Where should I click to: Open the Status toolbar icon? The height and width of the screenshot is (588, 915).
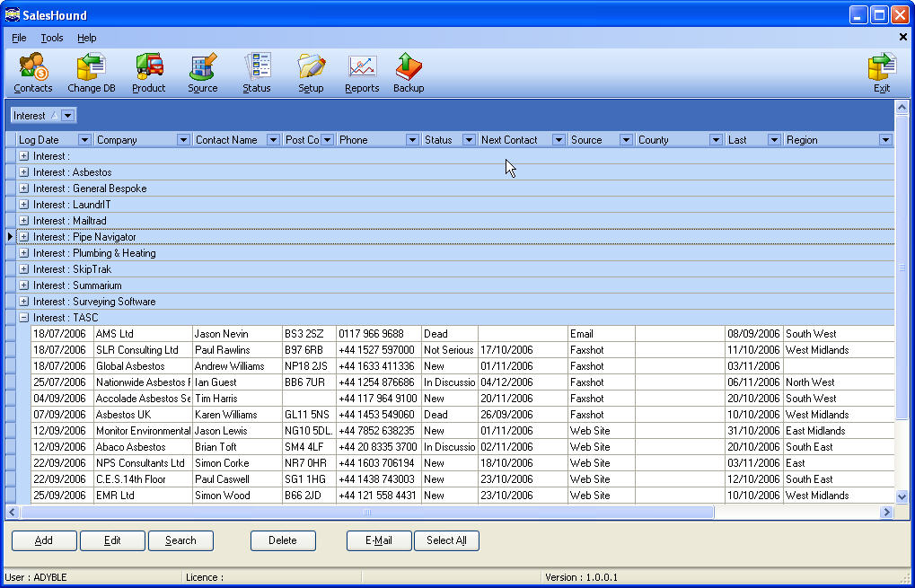pos(257,73)
